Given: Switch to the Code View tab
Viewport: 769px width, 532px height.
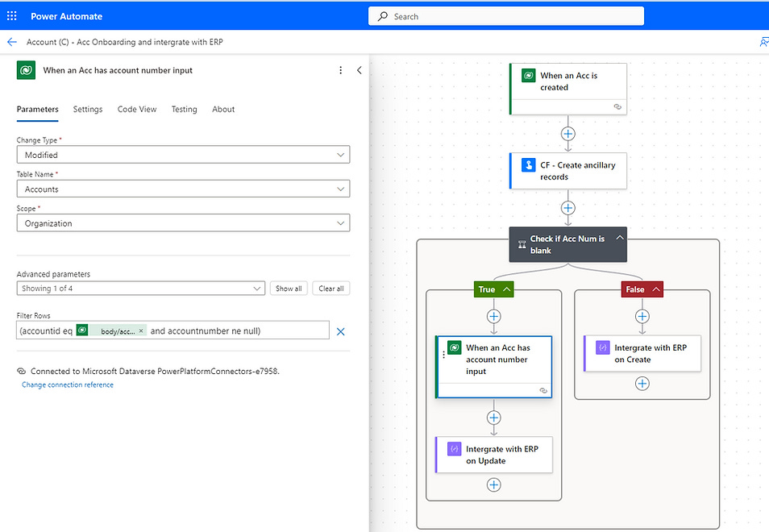Looking at the screenshot, I should point(137,110).
